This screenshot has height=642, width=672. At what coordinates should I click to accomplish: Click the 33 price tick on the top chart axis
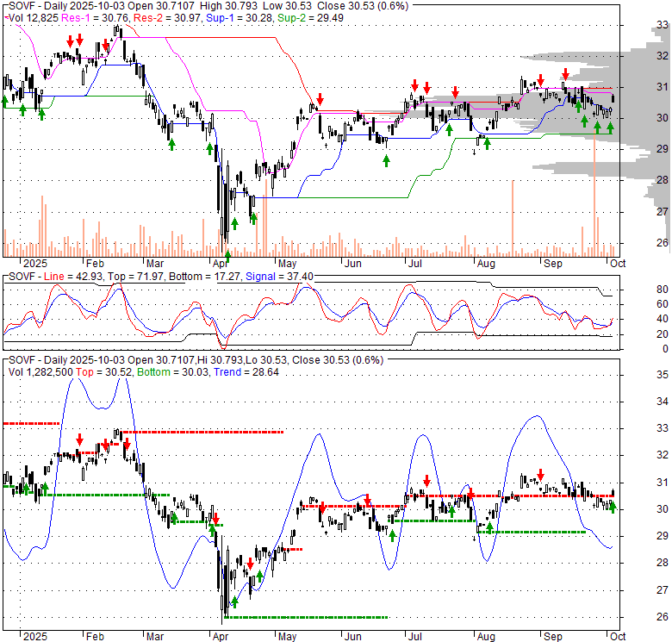(663, 24)
